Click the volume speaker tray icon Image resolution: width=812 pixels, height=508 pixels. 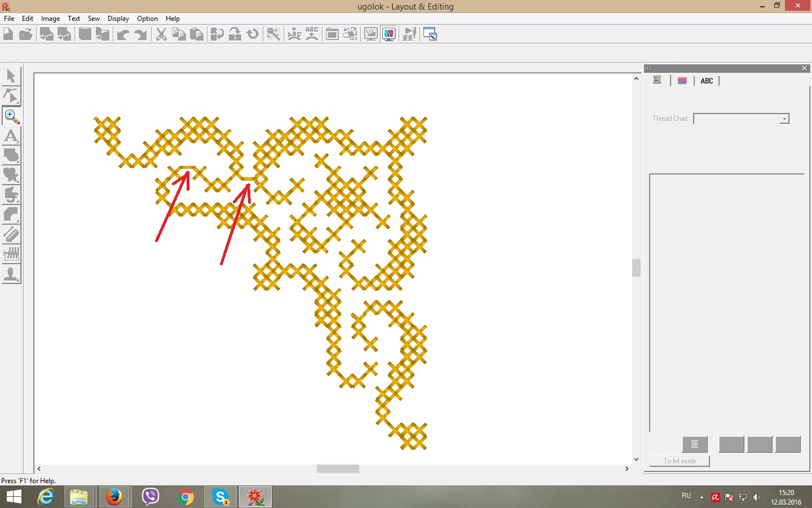(756, 497)
